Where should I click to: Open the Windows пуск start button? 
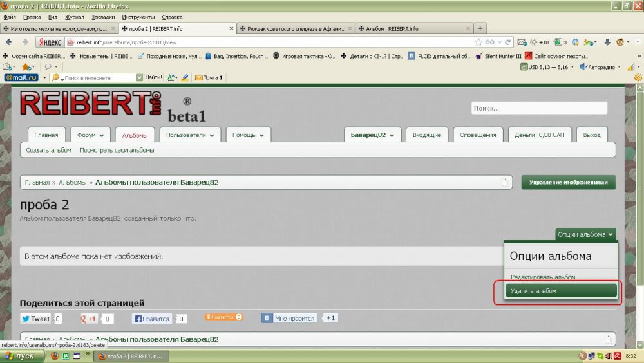(x=22, y=356)
